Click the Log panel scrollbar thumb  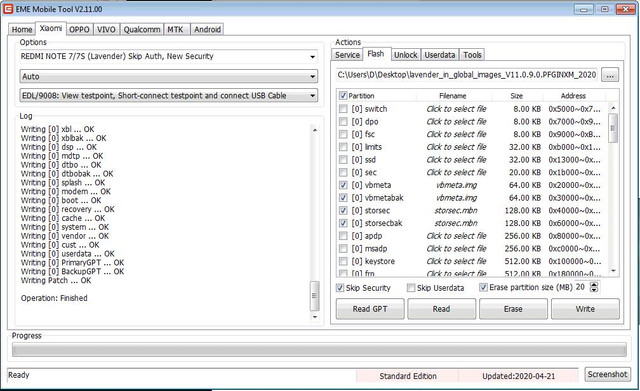[314, 296]
